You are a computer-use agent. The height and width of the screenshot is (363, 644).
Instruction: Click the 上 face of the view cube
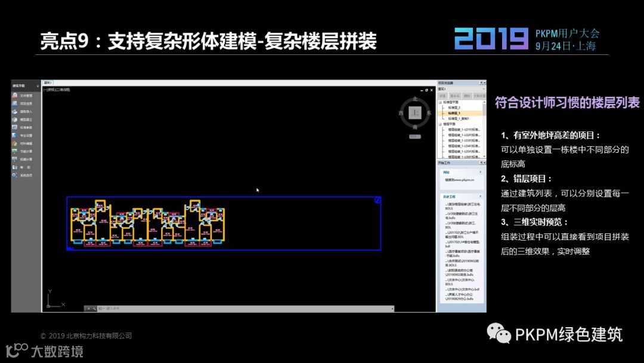click(x=415, y=113)
